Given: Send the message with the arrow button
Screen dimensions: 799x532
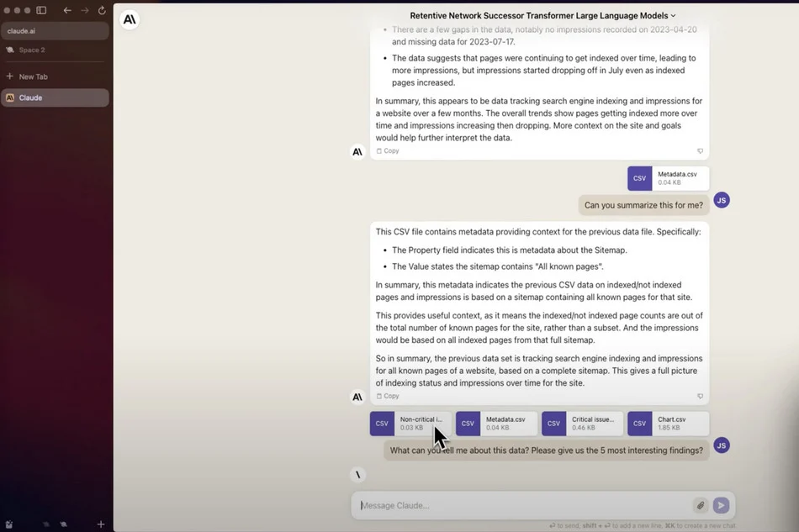Looking at the screenshot, I should pyautogui.click(x=721, y=505).
